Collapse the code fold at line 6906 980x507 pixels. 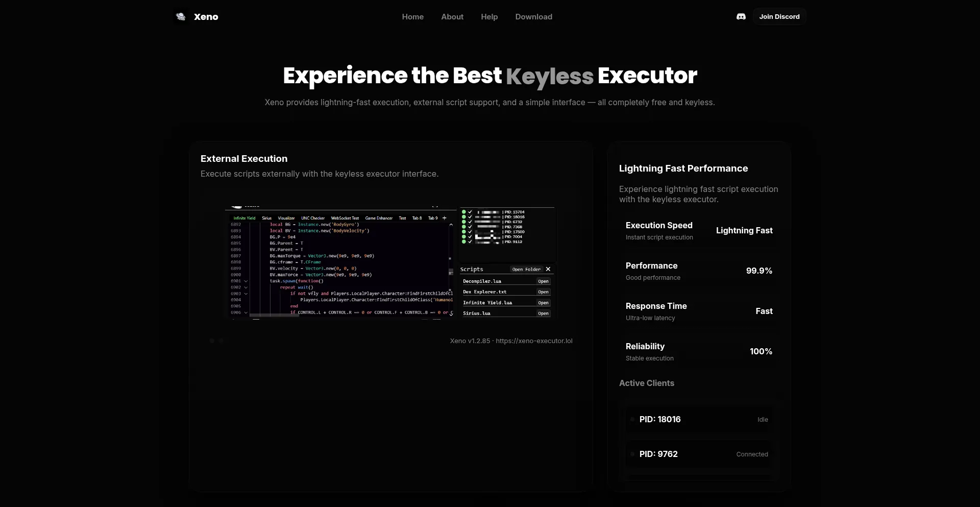pos(246,312)
